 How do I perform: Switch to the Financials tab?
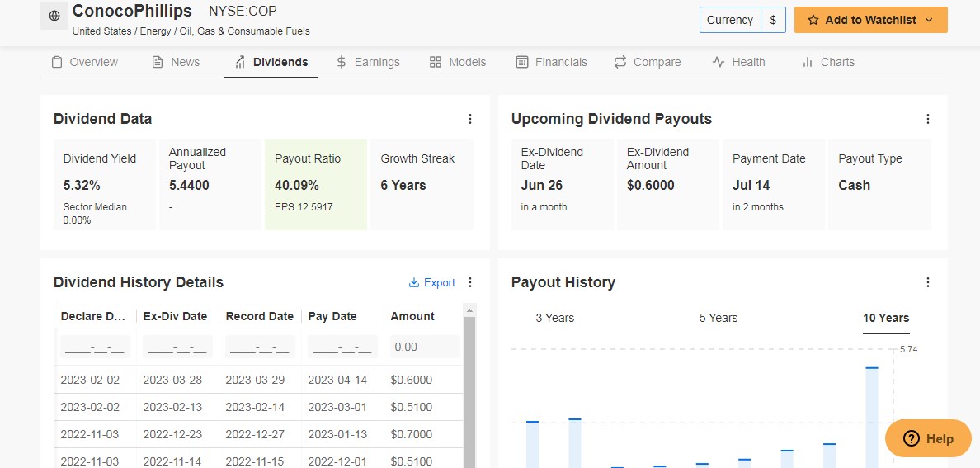pyautogui.click(x=551, y=62)
